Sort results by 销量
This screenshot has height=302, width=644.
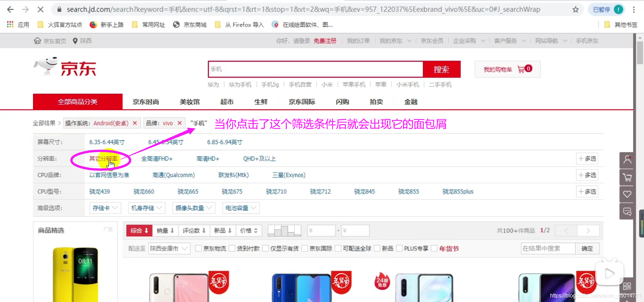165,231
